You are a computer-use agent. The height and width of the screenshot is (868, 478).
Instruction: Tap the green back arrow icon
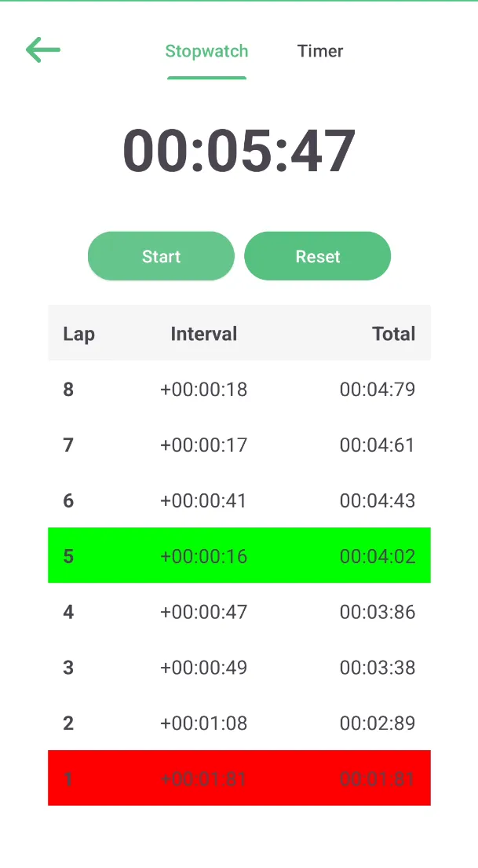pos(43,49)
